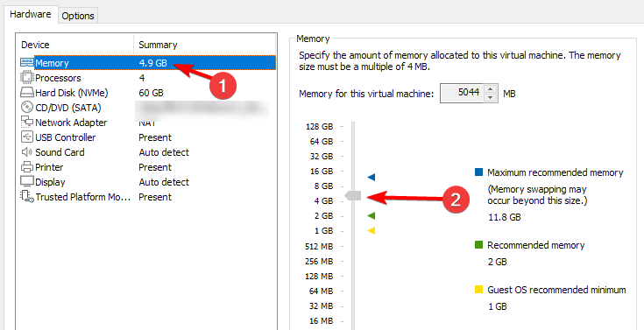The height and width of the screenshot is (330, 644).
Task: Click the Sound Card speaker icon
Action: point(26,151)
